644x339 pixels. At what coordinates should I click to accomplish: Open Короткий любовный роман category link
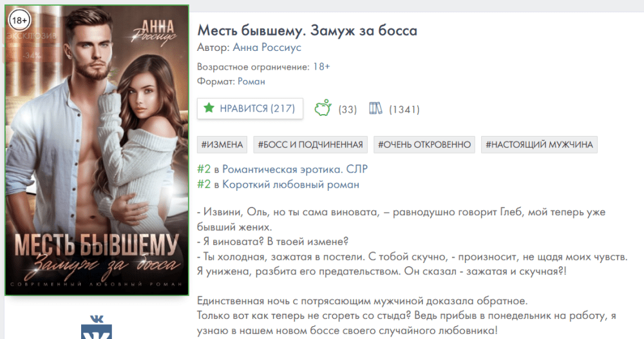pos(291,184)
